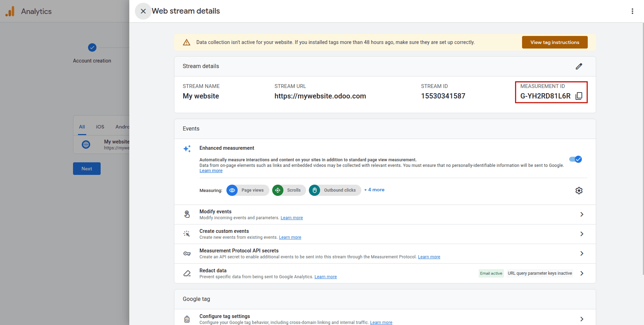Expand the Create custom events chevron
644x325 pixels.
click(x=582, y=234)
